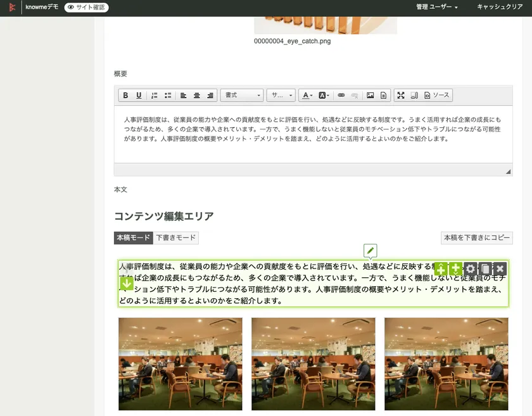This screenshot has height=416, width=532.
Task: Duplicate the block with copy icon
Action: point(485,268)
